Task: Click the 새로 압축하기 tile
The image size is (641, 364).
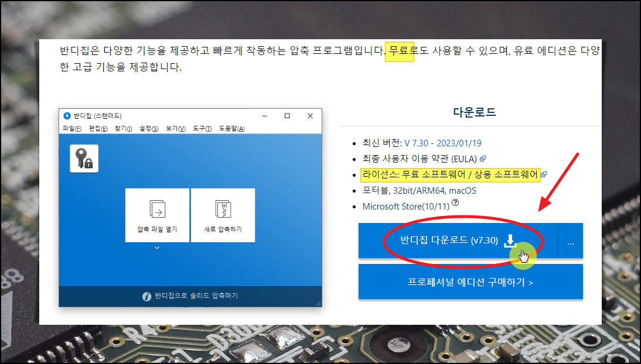Action: click(x=223, y=215)
